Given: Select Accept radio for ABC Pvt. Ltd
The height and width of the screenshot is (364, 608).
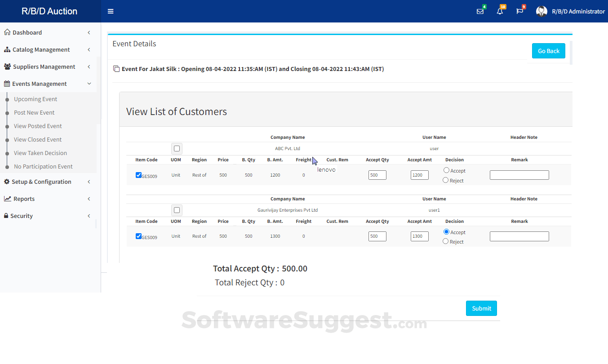Looking at the screenshot, I should click(446, 170).
